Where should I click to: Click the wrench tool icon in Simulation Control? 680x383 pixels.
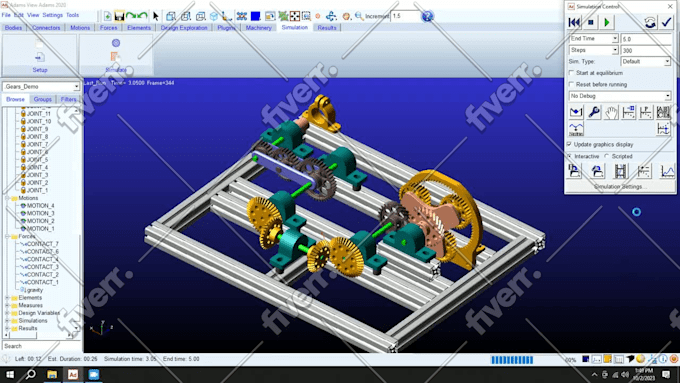594,112
